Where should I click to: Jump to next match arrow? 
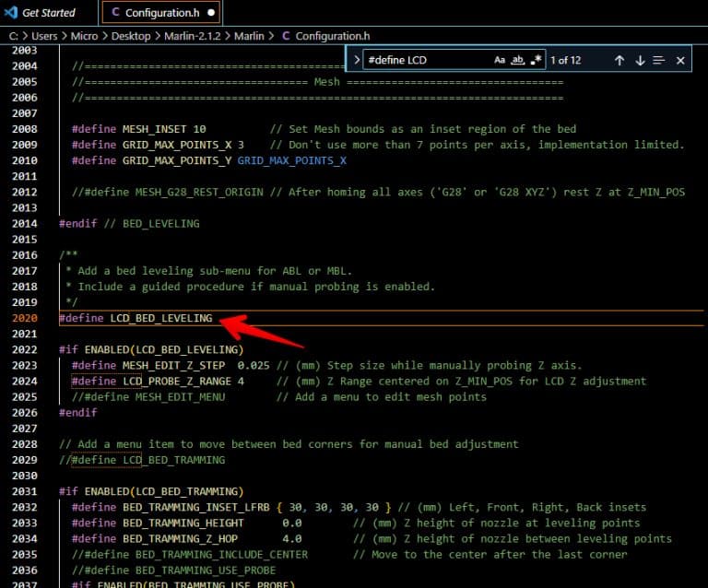[640, 60]
